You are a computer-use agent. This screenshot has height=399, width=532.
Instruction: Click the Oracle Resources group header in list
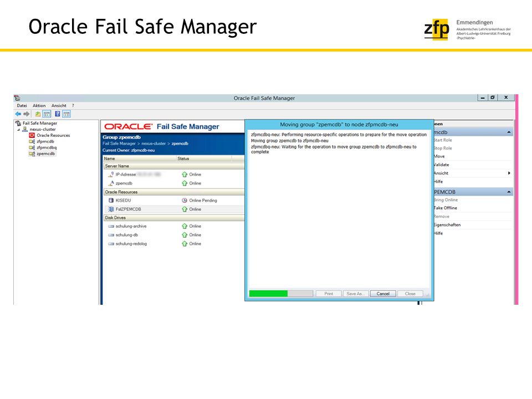coord(174,192)
